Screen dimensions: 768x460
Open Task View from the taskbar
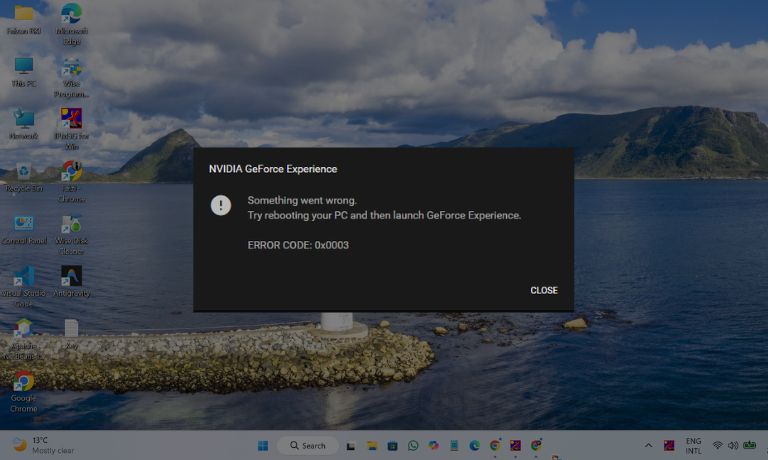[351, 446]
